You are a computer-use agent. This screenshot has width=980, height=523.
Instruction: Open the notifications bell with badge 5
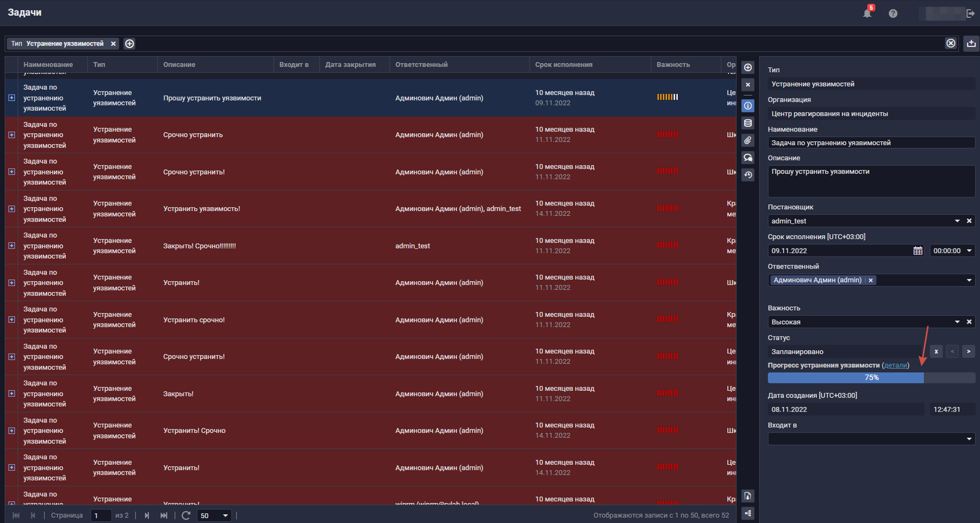point(867,13)
